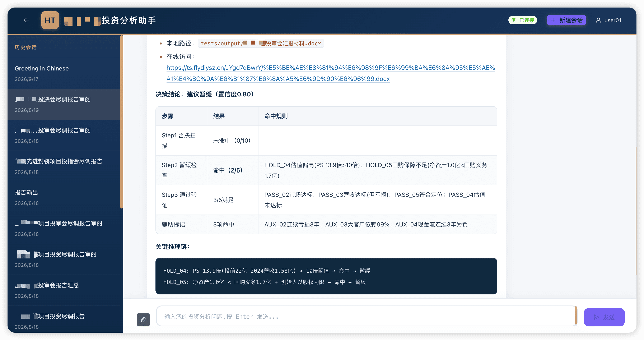This screenshot has height=340, width=644.
Task: Click the 在线访问 label
Action: click(x=180, y=56)
